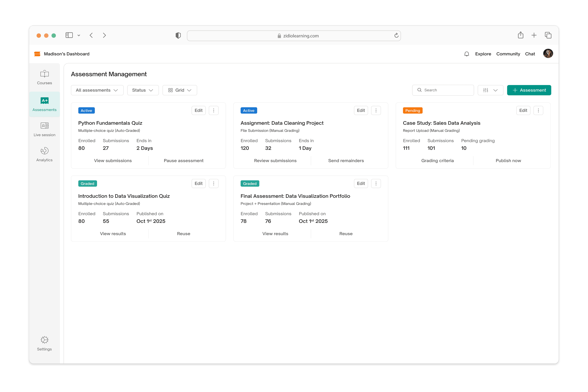
Task: Expand the All assessments dropdown
Action: pyautogui.click(x=97, y=90)
